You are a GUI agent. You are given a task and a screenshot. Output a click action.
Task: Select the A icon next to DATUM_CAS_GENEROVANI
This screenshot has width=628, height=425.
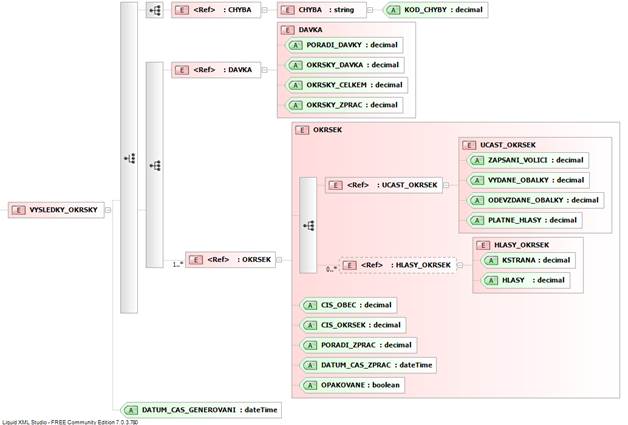[x=130, y=409]
